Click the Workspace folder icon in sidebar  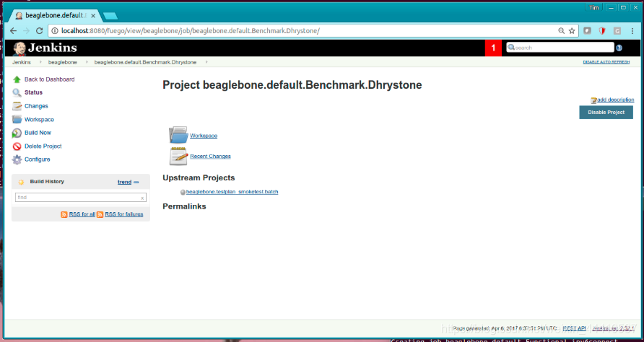click(17, 120)
